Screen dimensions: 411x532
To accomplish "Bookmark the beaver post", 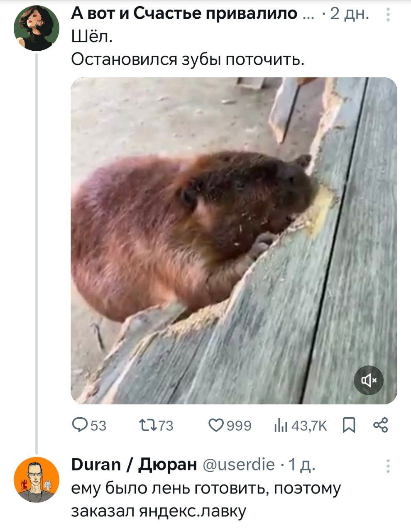I will [x=347, y=426].
